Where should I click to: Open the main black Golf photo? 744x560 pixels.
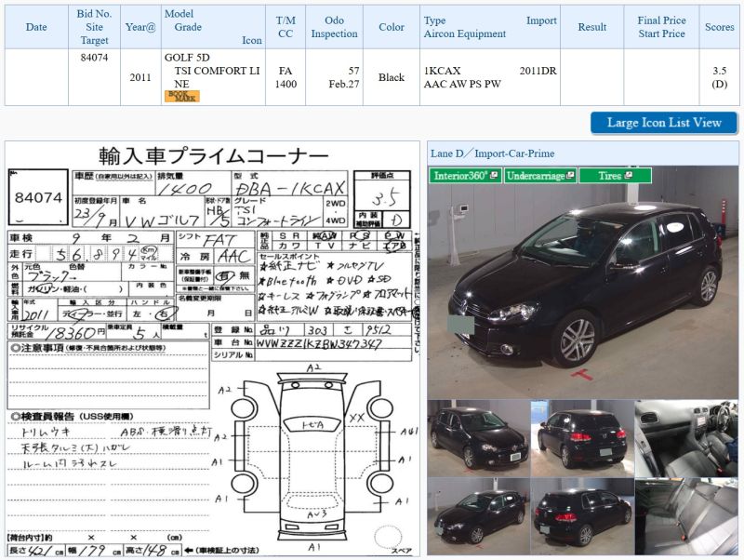pos(583,282)
